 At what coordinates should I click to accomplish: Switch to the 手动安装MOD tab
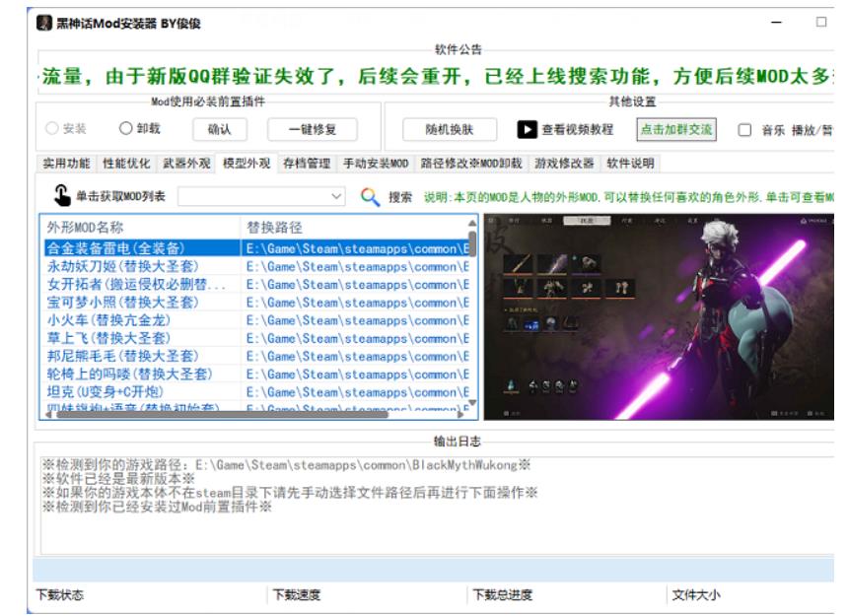(376, 164)
